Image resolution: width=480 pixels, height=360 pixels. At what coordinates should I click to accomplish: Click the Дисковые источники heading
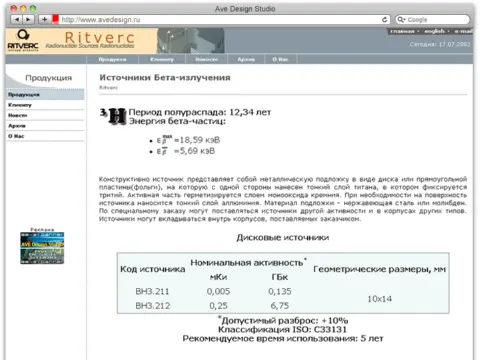[283, 238]
